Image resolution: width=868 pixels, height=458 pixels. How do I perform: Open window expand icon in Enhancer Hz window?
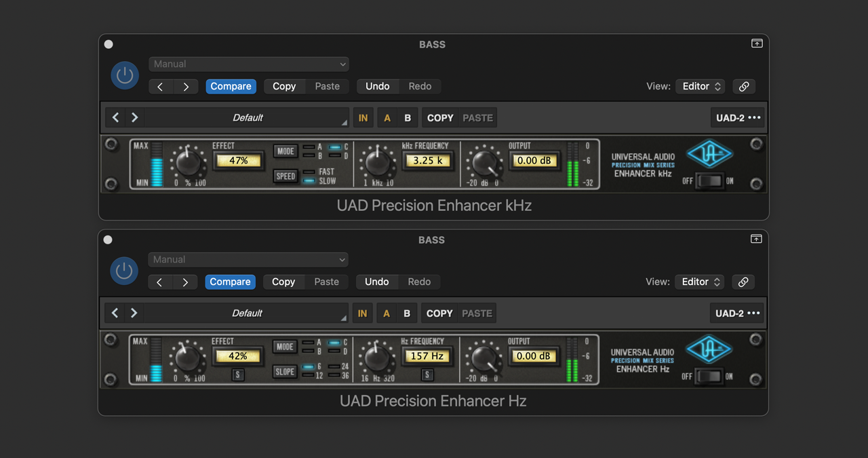(756, 239)
